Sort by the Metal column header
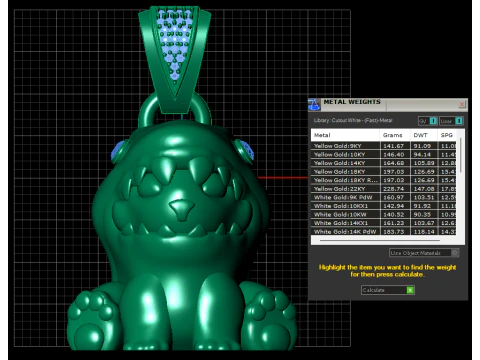Screen dimensions: 480x360 coord(345,135)
